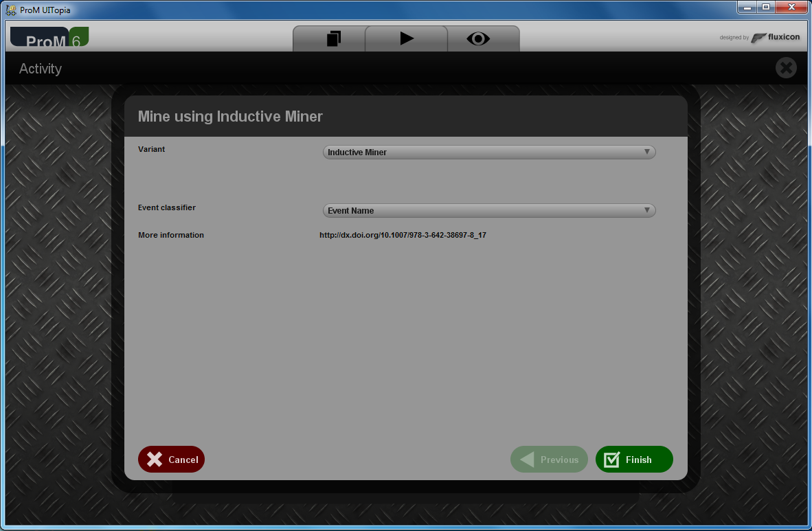Minimize the ProM UITopia window
The width and height of the screenshot is (812, 531).
click(747, 8)
